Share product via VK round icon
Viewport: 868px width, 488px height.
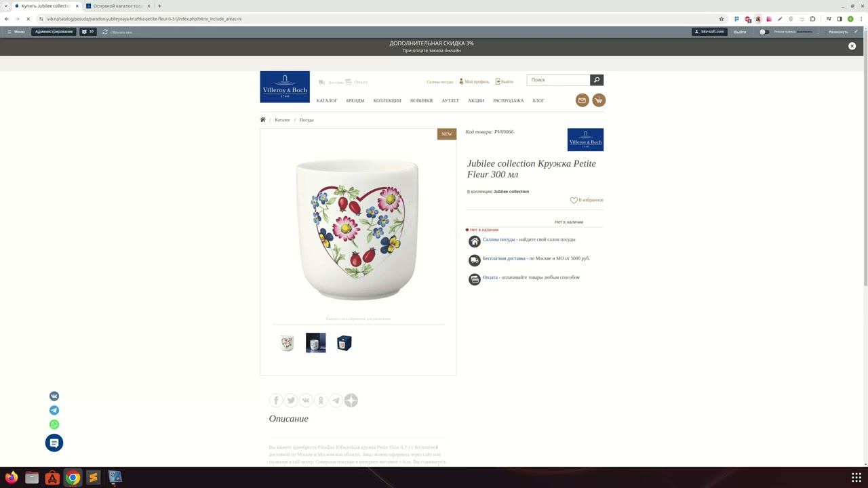[x=306, y=401]
